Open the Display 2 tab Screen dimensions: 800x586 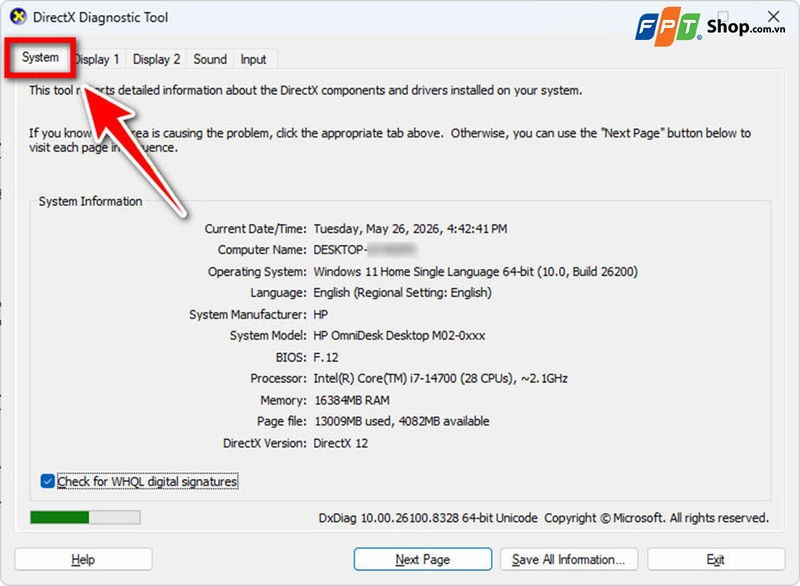pos(156,59)
